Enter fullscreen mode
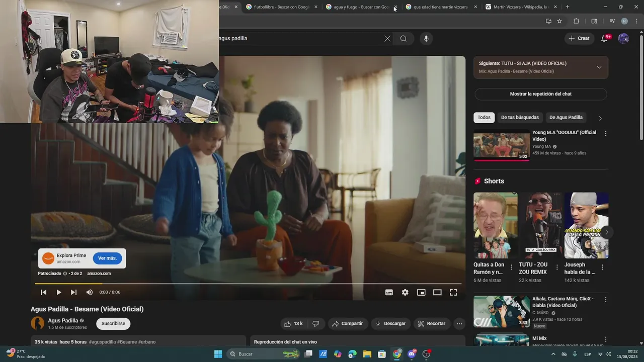 tap(453, 292)
